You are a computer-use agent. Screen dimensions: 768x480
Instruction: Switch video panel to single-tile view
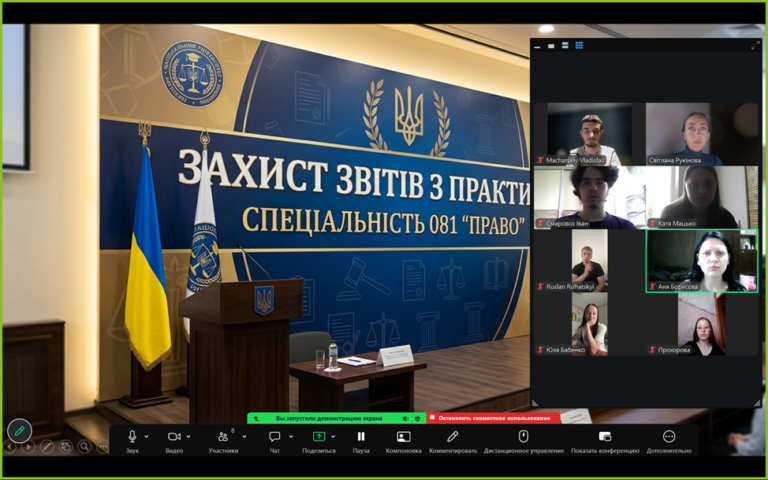[551, 46]
